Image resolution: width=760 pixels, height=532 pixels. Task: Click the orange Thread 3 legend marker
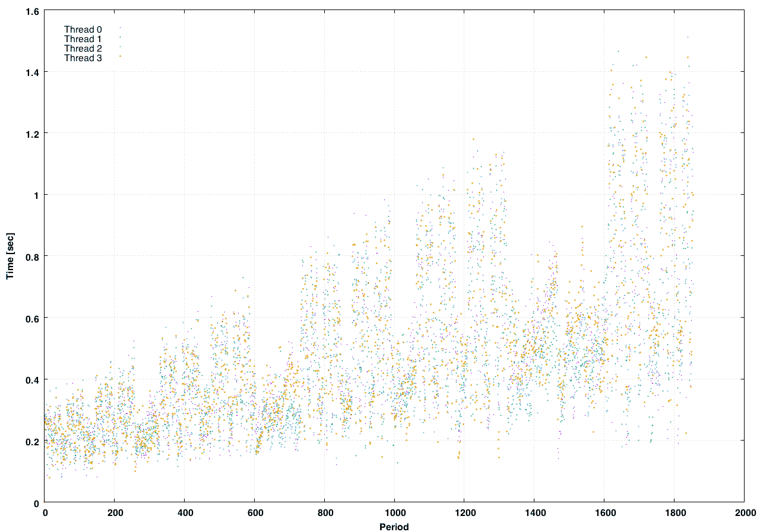[x=120, y=56]
